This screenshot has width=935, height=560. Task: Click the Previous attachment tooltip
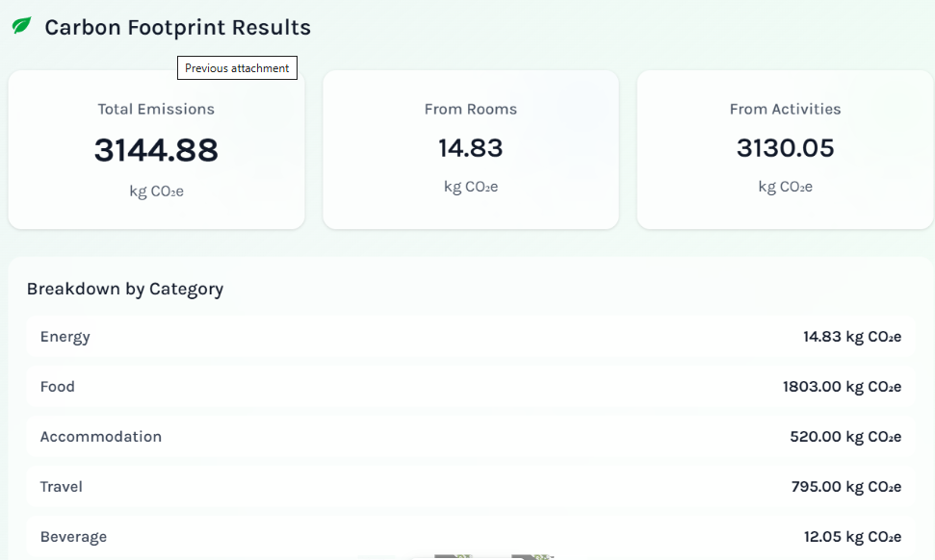pyautogui.click(x=237, y=68)
